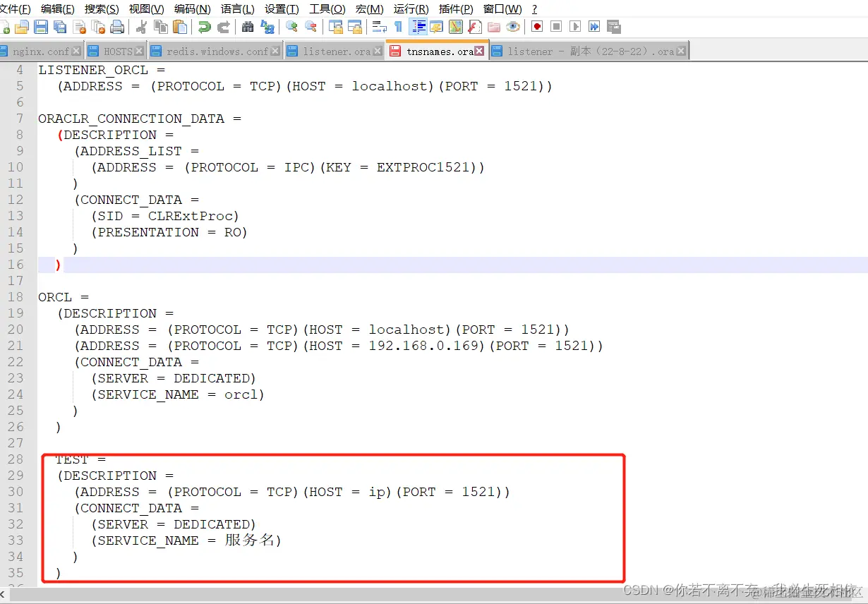Stop macro recording square button

click(x=556, y=27)
